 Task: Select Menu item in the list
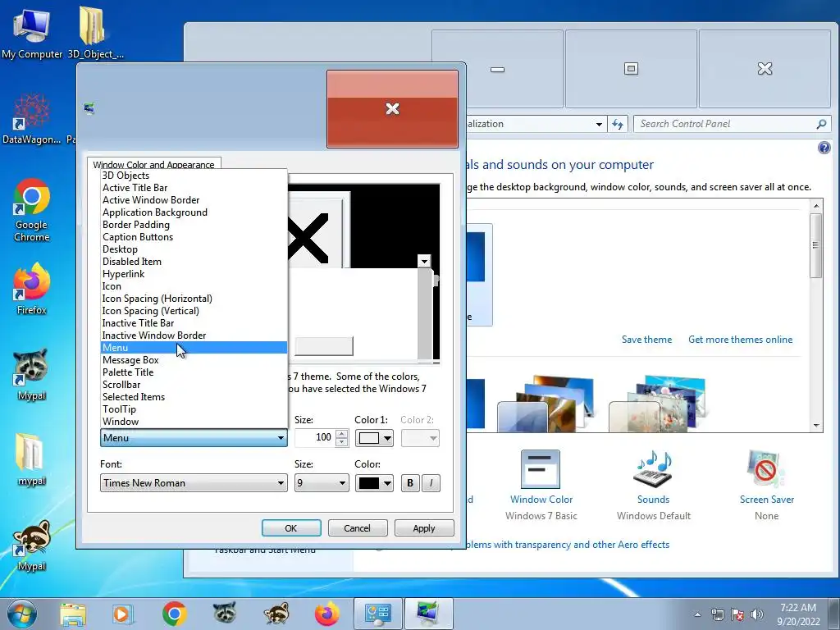(194, 348)
